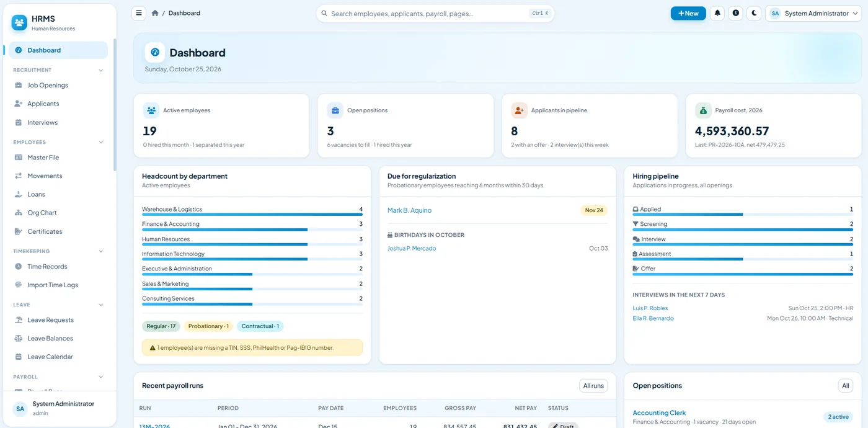Open notifications bell
868x428 pixels.
pyautogui.click(x=717, y=13)
